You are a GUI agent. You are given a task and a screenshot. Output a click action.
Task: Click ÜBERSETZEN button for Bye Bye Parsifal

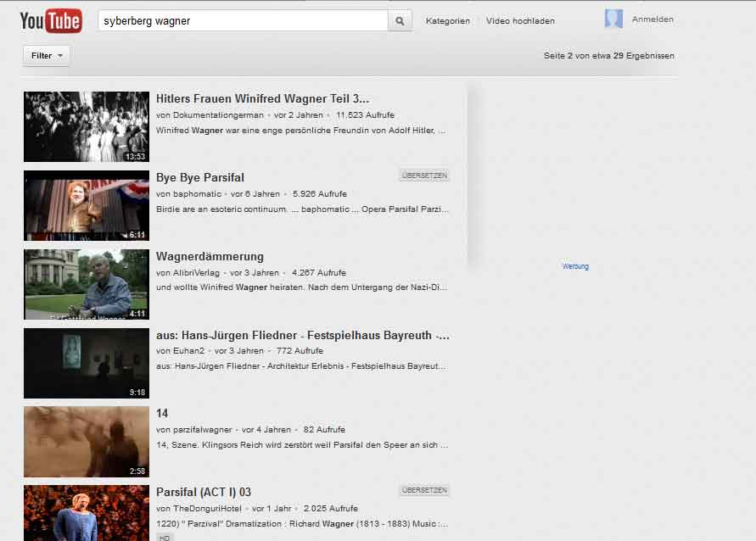(x=423, y=176)
